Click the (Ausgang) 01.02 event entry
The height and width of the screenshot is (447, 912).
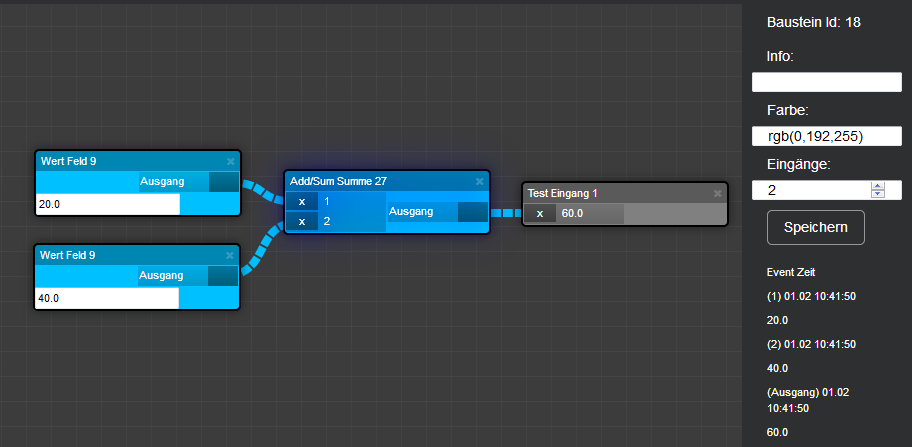coord(808,400)
